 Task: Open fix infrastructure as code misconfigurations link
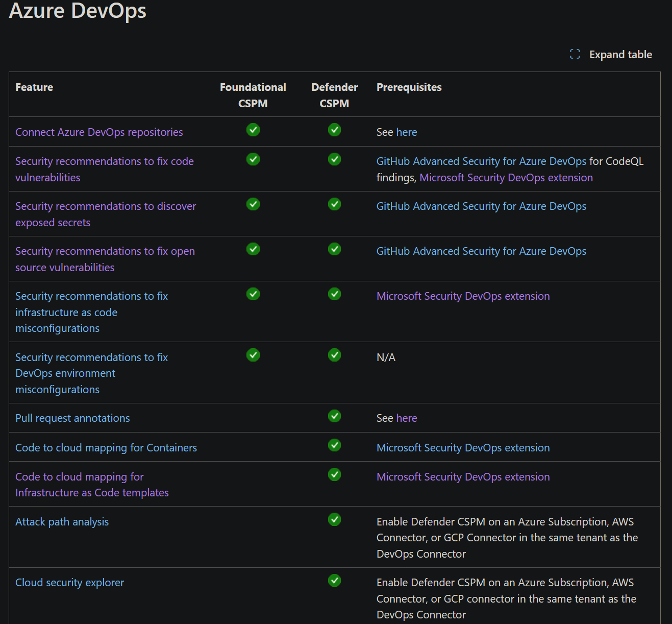click(x=91, y=312)
